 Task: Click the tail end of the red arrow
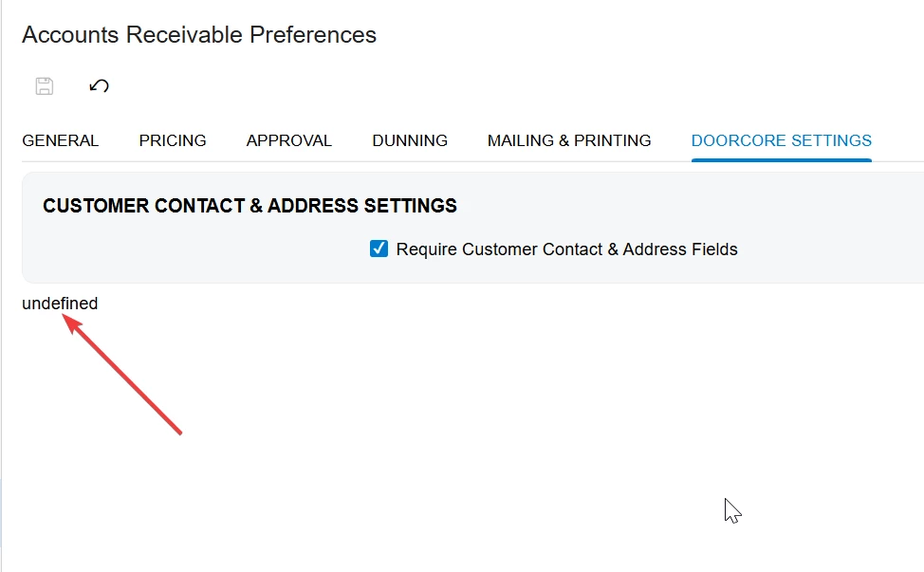(x=179, y=432)
